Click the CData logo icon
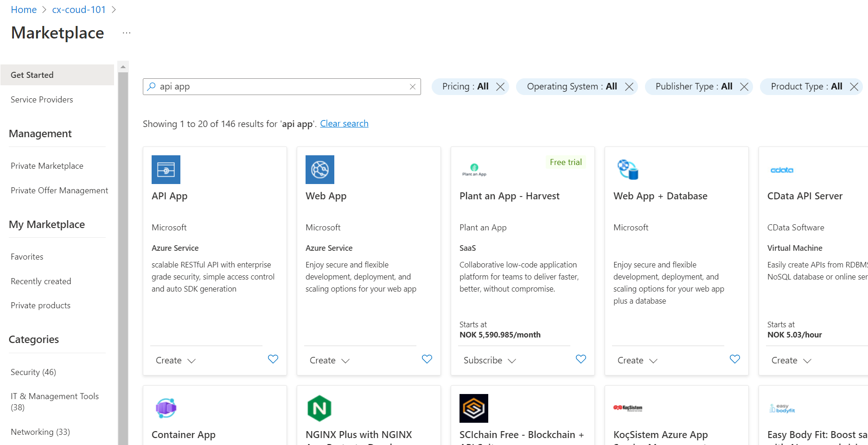Viewport: 868px width, 445px height. [x=782, y=170]
